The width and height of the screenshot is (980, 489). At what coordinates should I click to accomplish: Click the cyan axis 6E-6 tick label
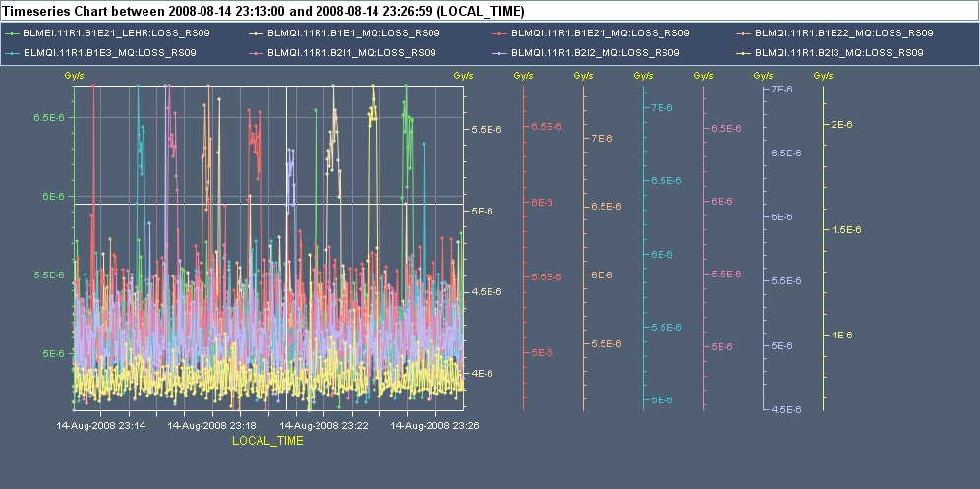click(x=662, y=255)
